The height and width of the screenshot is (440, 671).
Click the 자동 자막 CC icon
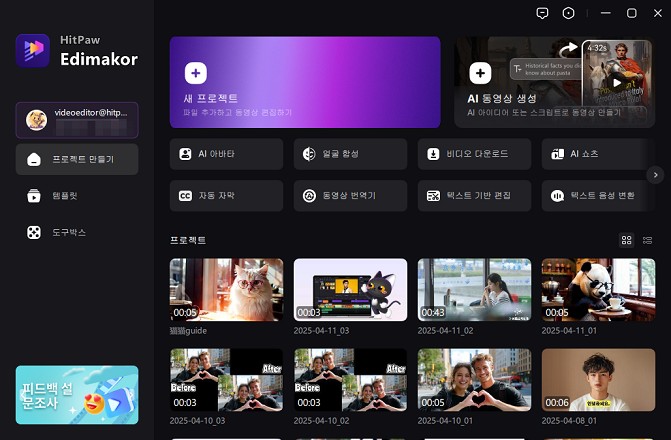185,196
